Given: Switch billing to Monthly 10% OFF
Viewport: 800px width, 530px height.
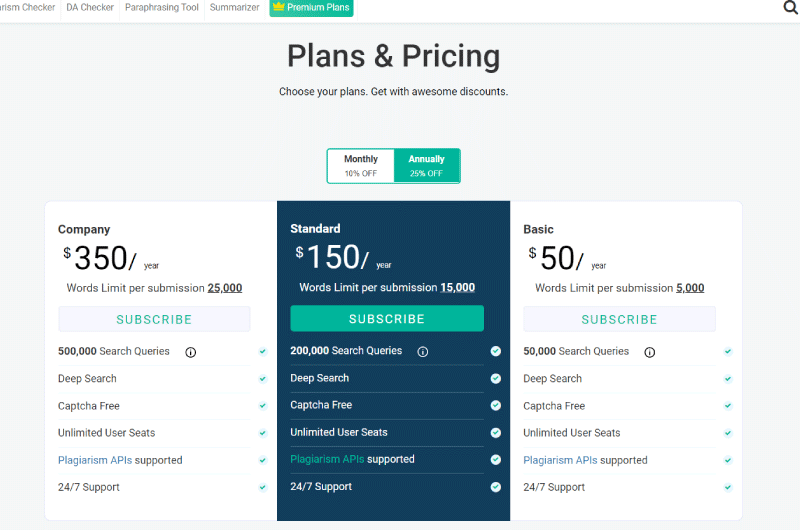Looking at the screenshot, I should pyautogui.click(x=361, y=166).
